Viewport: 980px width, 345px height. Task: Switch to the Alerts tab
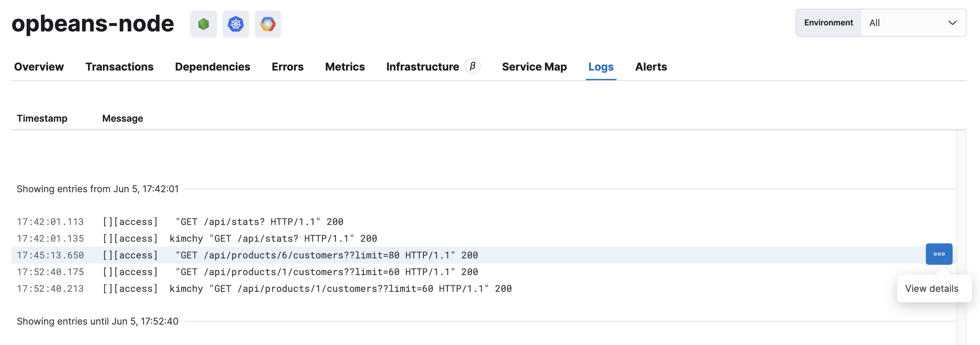(651, 67)
